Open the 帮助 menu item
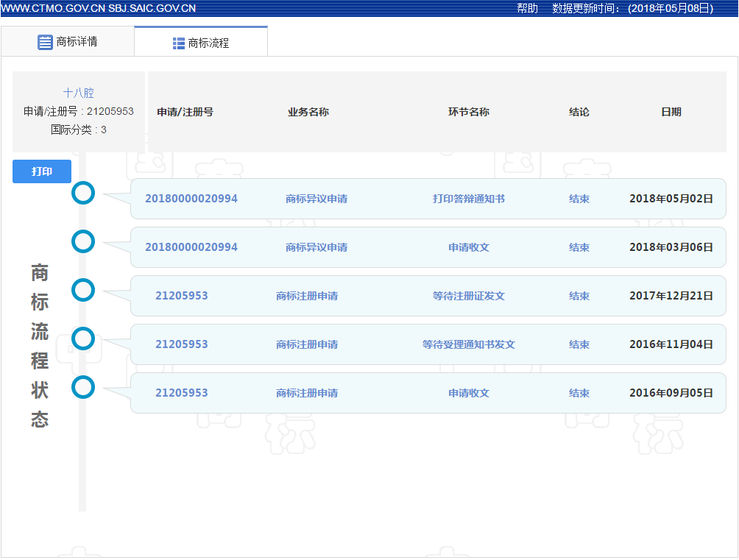Viewport: 739px width, 560px height. point(526,7)
